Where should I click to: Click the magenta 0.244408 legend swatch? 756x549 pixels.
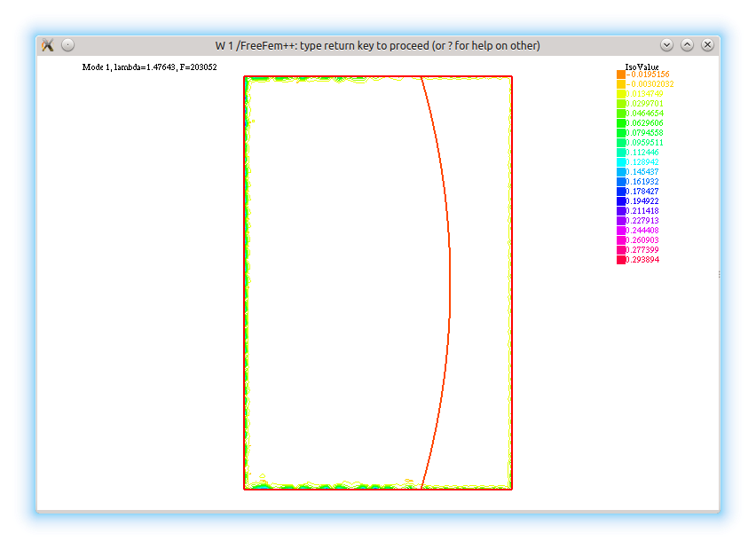(x=621, y=231)
